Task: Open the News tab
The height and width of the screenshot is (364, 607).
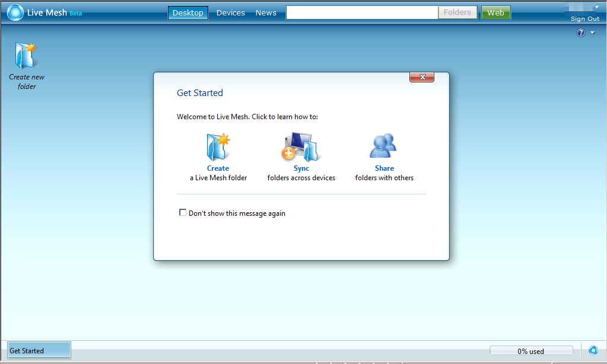Action: [266, 13]
